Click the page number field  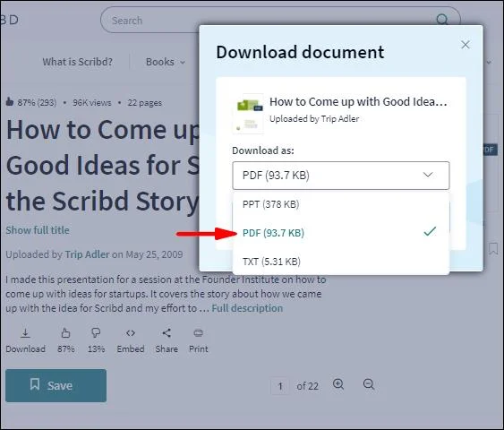[280, 386]
